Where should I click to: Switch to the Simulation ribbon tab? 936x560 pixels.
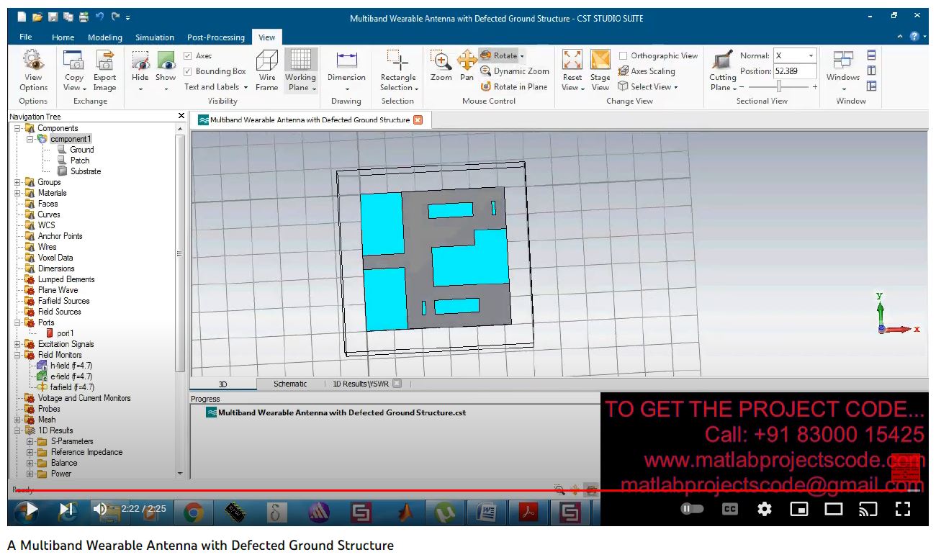pos(155,37)
